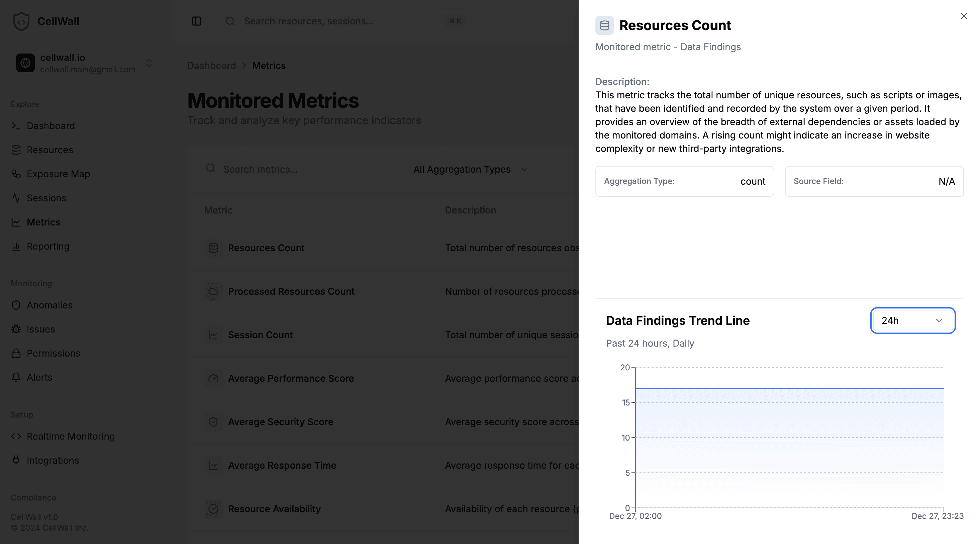Click the Exposure Map icon in the sidebar
980x544 pixels.
[16, 174]
